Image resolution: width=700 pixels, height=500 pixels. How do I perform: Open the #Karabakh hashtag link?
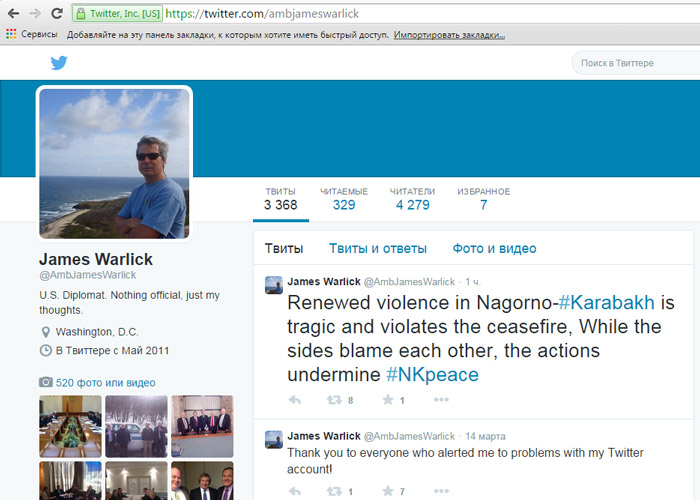click(606, 303)
